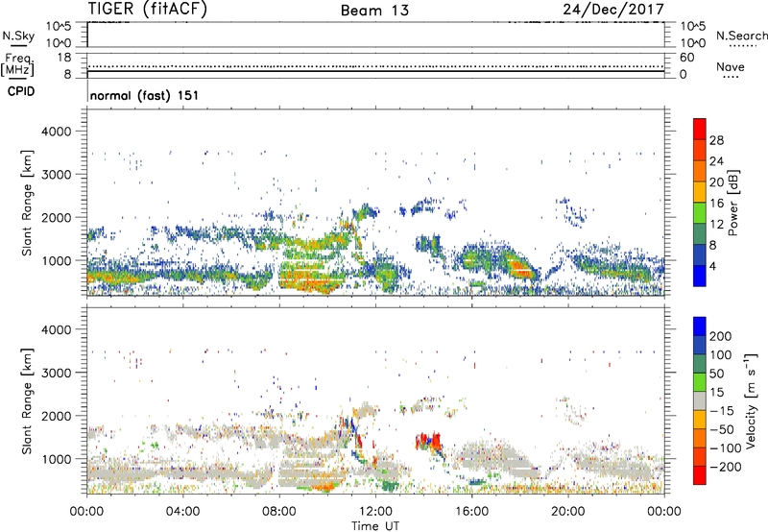768x532 pixels.
Task: Click the TIGER (fitACF) plot title
Action: 148,9
